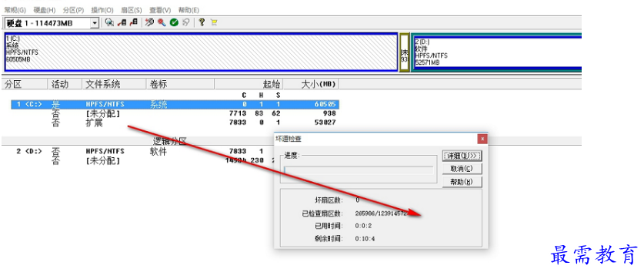This screenshot has height=279, width=644.
Task: Select the small unallocated block in the disk map
Action: [404, 52]
